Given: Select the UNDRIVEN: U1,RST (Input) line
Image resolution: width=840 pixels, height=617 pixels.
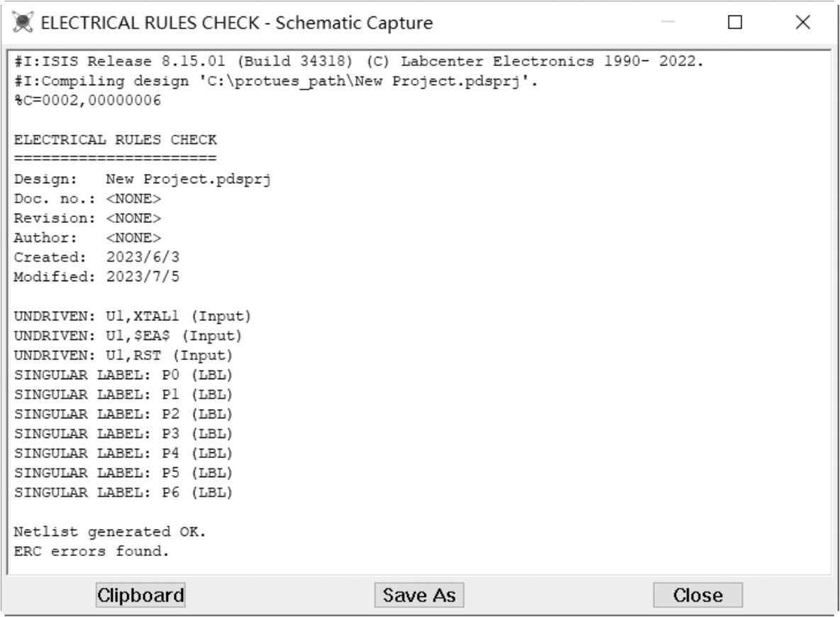Looking at the screenshot, I should click(x=123, y=355).
